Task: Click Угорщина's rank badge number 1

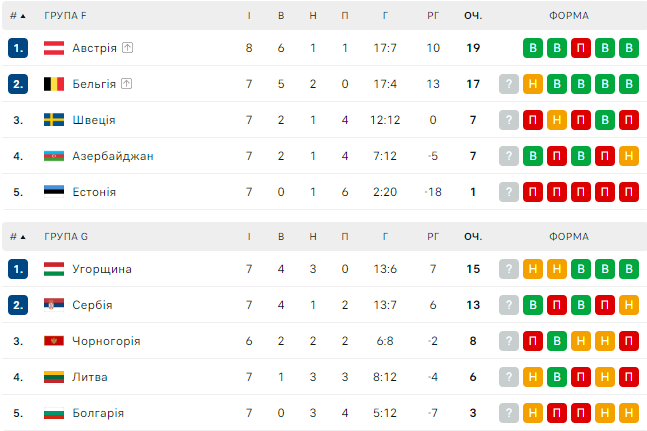Action: click(17, 269)
